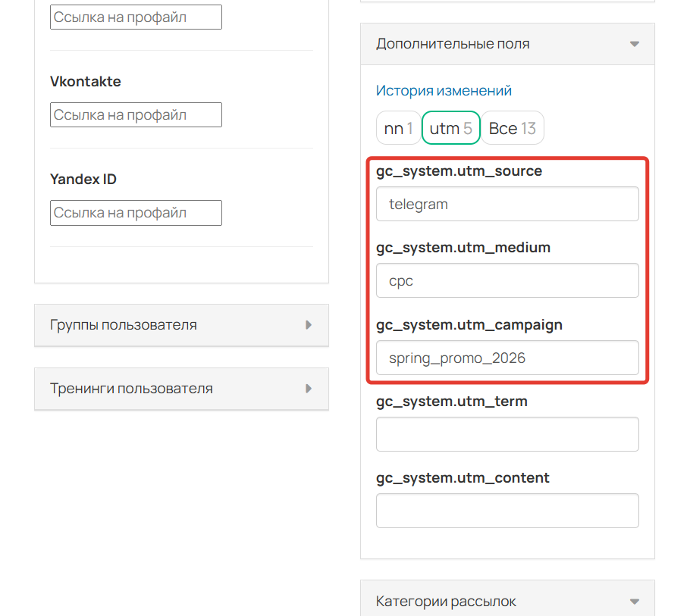Expand the Тренинги пользователя panel
Image resolution: width=690 pixels, height=616 pixels.
tap(181, 389)
